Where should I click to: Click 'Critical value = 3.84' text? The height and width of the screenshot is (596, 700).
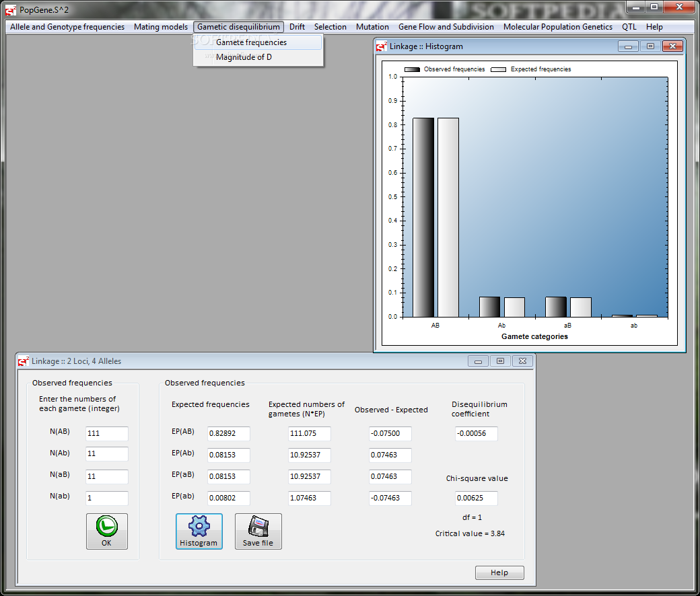470,533
